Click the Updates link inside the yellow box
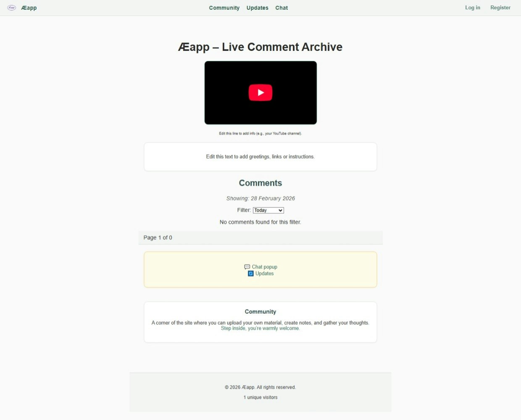The image size is (521, 420). tap(265, 273)
